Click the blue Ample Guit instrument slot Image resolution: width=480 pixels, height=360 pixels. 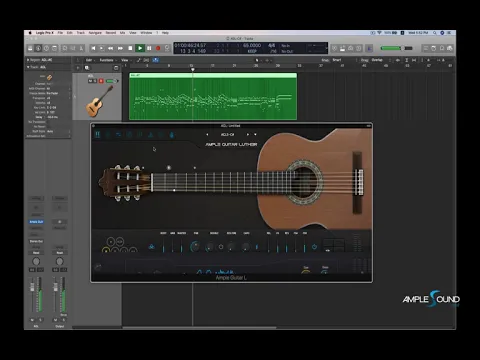[x=36, y=222]
